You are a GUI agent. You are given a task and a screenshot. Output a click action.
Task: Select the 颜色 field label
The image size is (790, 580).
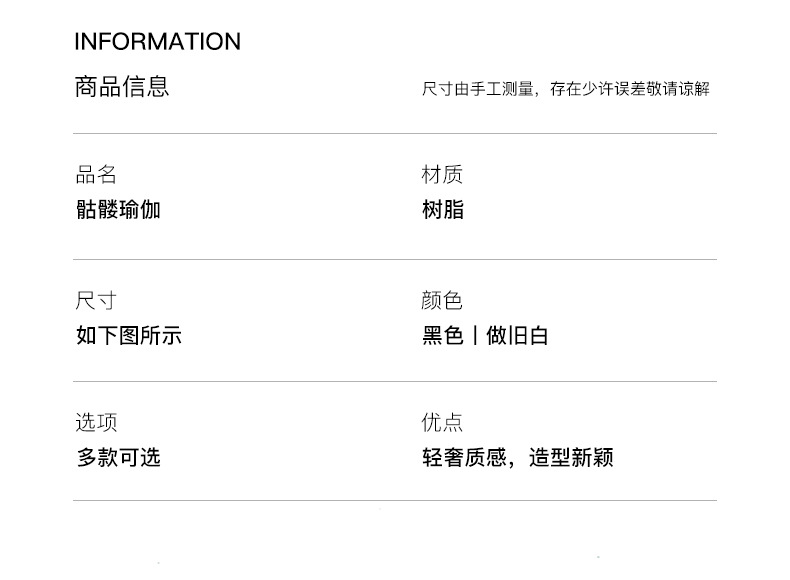[442, 301]
